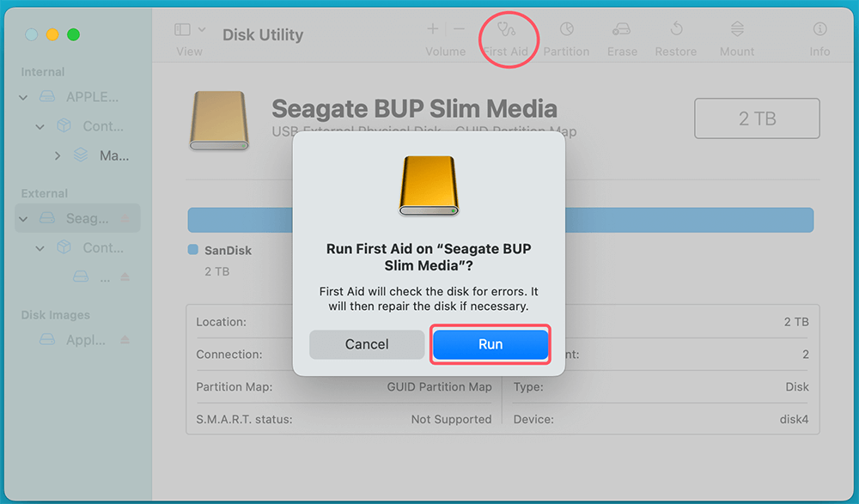Viewport: 859px width, 504px height.
Task: Open the Info panel icon
Action: (819, 30)
